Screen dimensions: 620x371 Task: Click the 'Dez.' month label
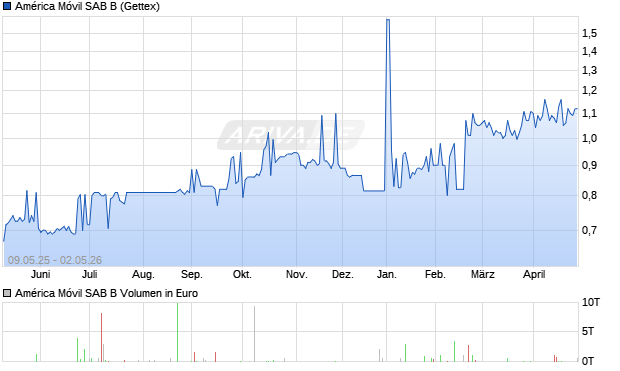click(x=342, y=274)
